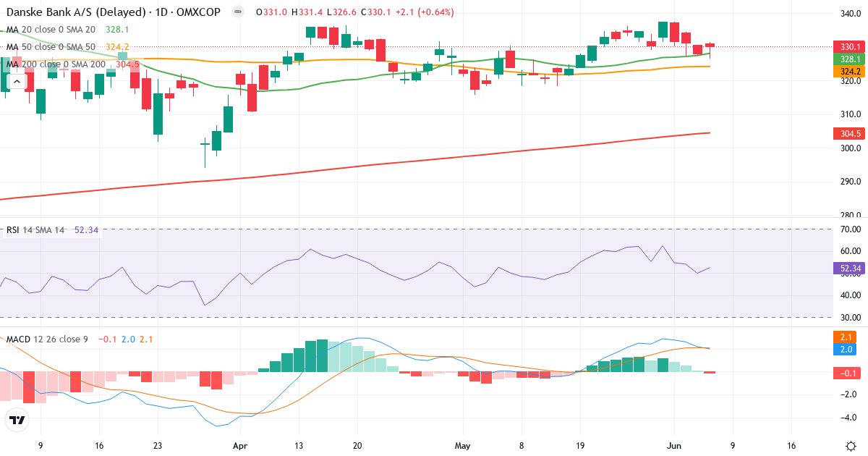This screenshot has width=868, height=456.
Task: Click the 30.00 RSI scale label
Action: pos(850,318)
